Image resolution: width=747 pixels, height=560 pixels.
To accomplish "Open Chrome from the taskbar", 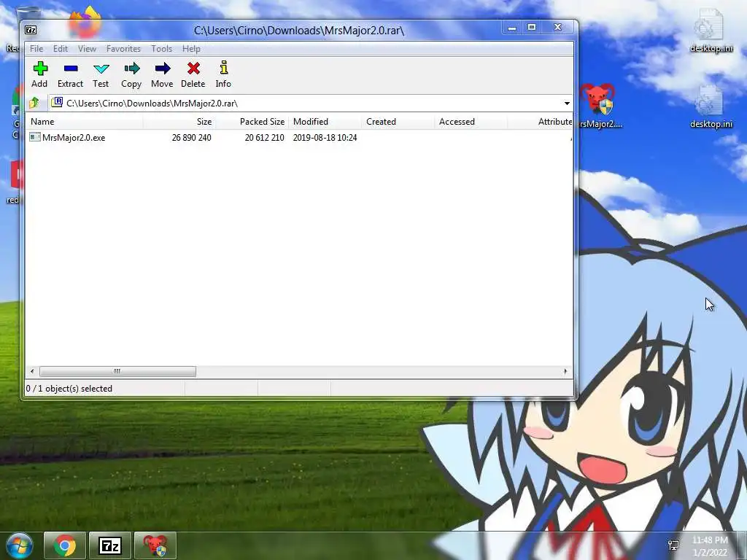I will pyautogui.click(x=65, y=545).
